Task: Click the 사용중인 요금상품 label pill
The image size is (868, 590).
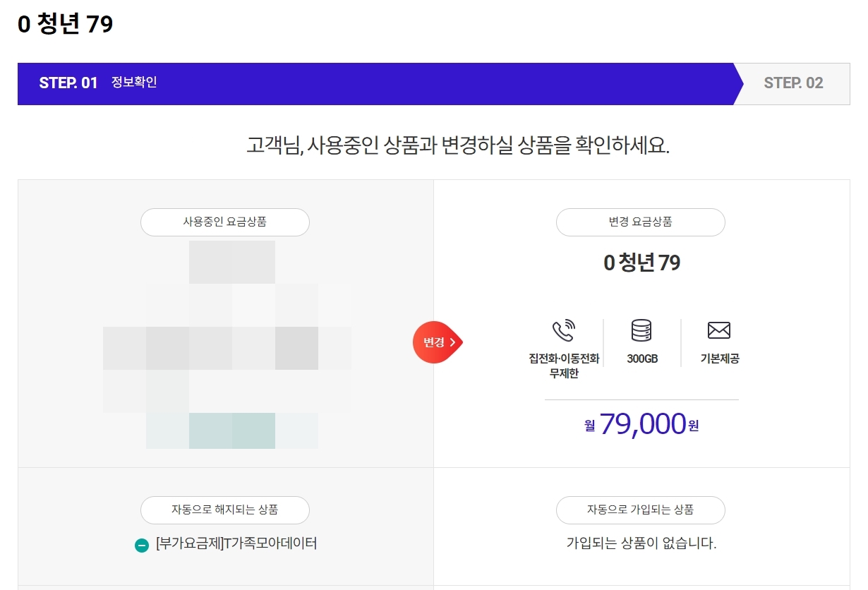Action: [224, 222]
